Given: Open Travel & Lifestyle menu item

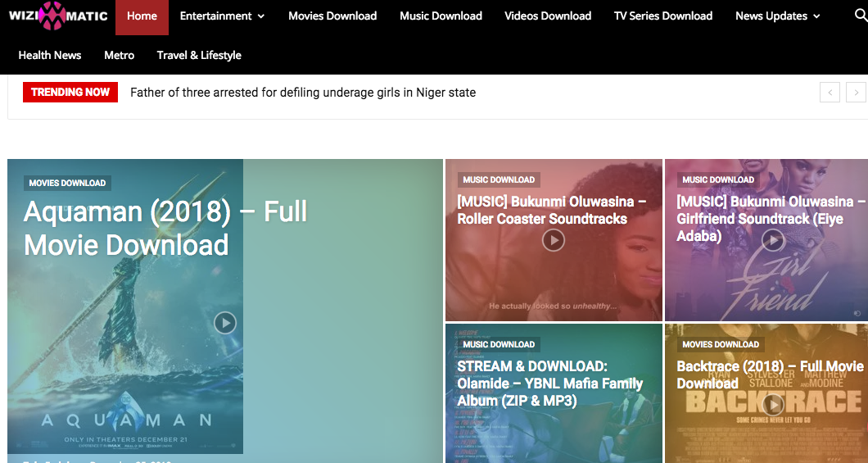Looking at the screenshot, I should [x=199, y=55].
